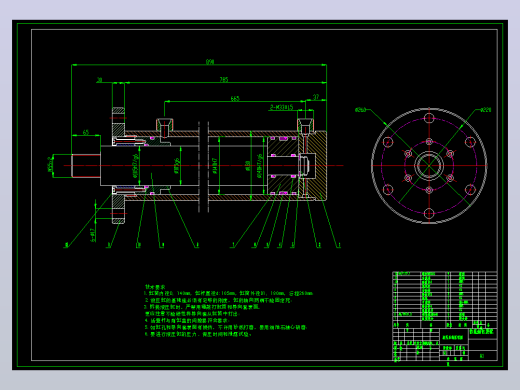
Task: Click the 技术要求 notes heading
Action: pos(155,287)
